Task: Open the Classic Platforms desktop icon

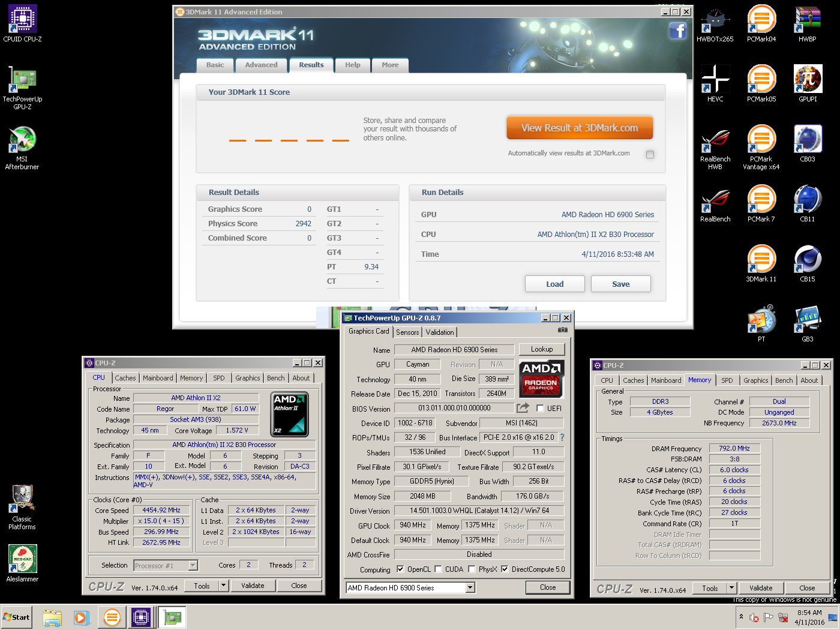Action: point(22,508)
